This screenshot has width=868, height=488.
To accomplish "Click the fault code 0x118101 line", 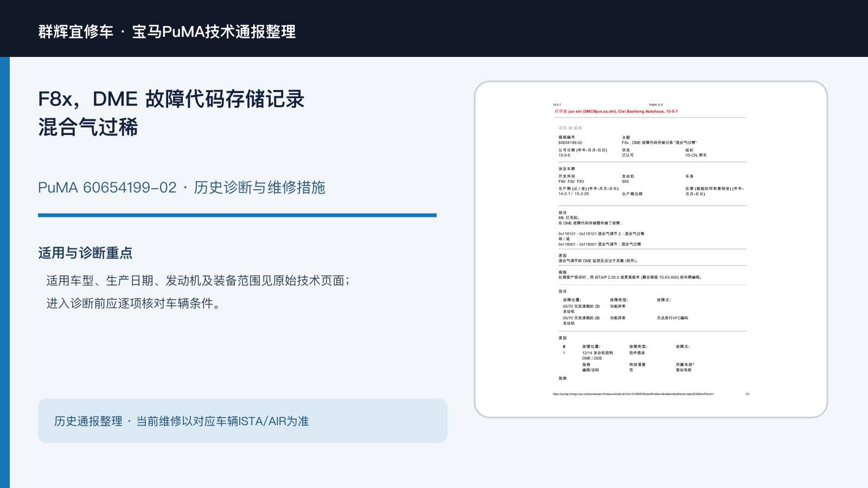I will coord(601,234).
